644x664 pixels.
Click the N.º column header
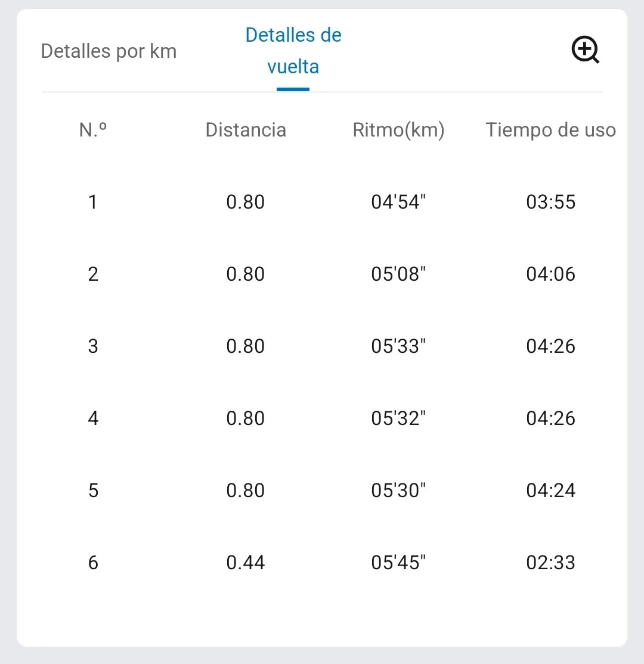pos(93,130)
